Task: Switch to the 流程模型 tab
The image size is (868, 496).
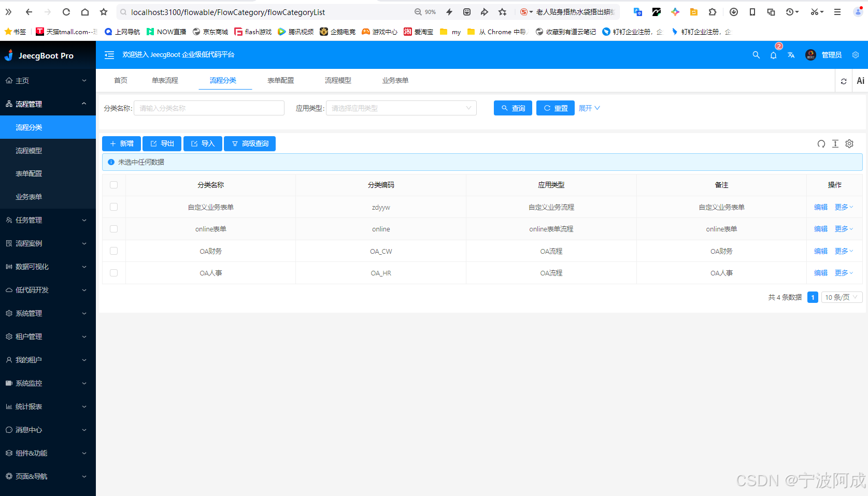Action: 338,80
